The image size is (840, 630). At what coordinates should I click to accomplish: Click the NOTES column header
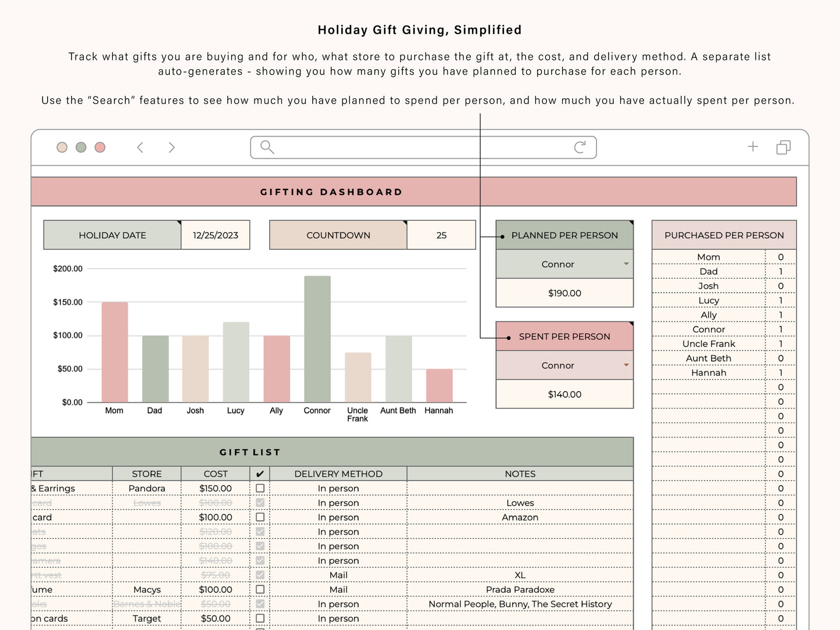pos(520,474)
